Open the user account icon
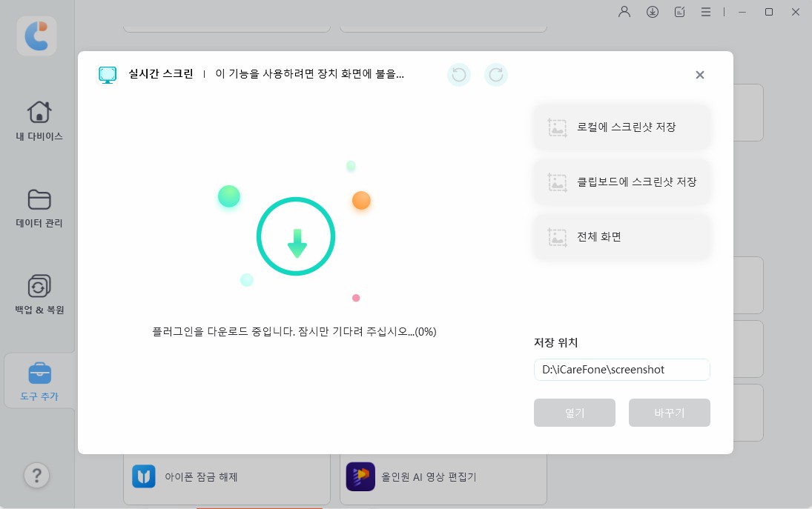This screenshot has height=509, width=812. [624, 11]
